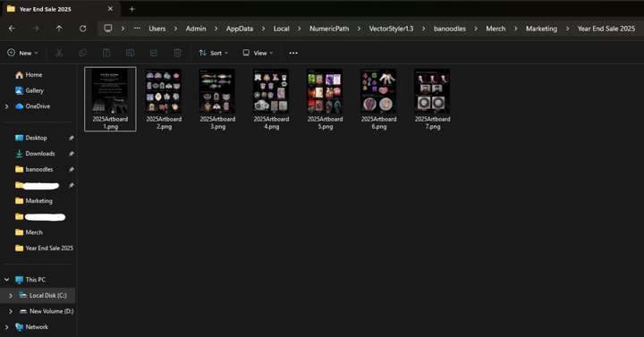Open a new tab with plus button
Viewport: 644px width, 337px height.
(x=131, y=9)
